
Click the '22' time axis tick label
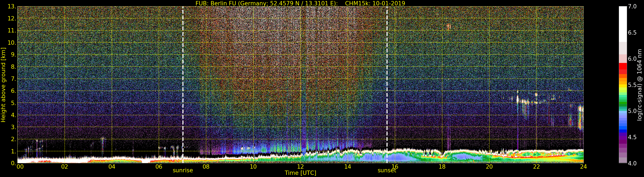[536, 167]
